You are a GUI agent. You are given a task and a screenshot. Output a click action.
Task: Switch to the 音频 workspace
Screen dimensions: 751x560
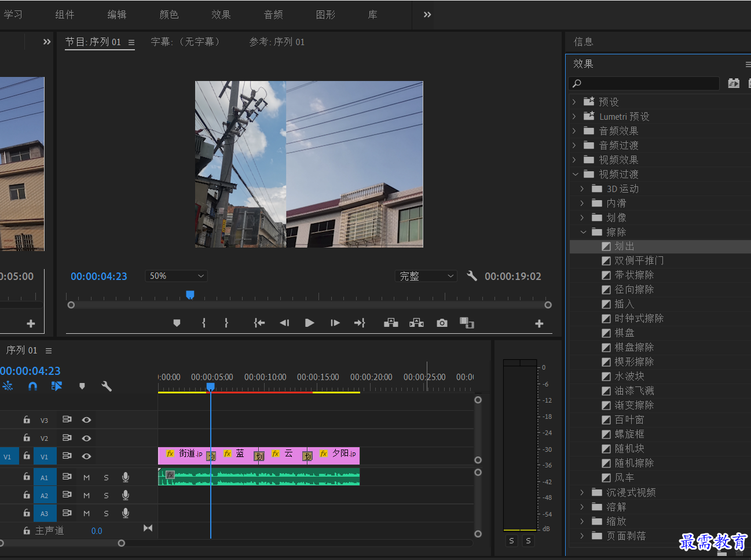(273, 14)
